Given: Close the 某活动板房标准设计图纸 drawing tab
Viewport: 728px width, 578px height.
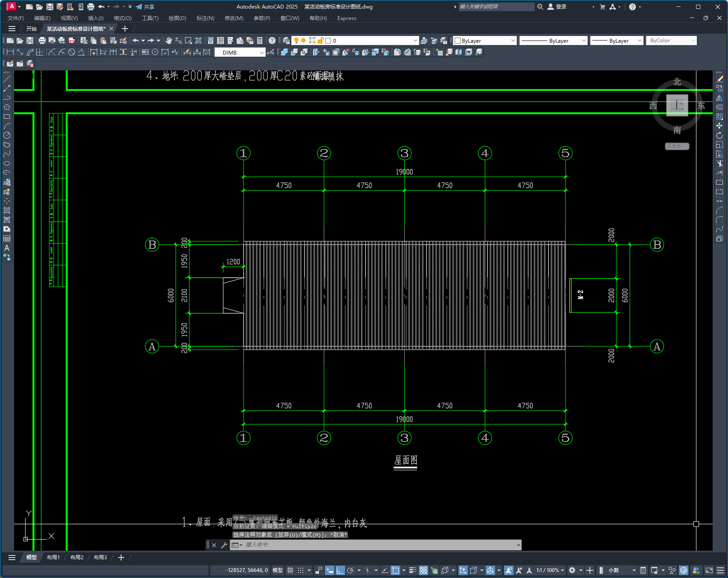Looking at the screenshot, I should click(x=111, y=29).
